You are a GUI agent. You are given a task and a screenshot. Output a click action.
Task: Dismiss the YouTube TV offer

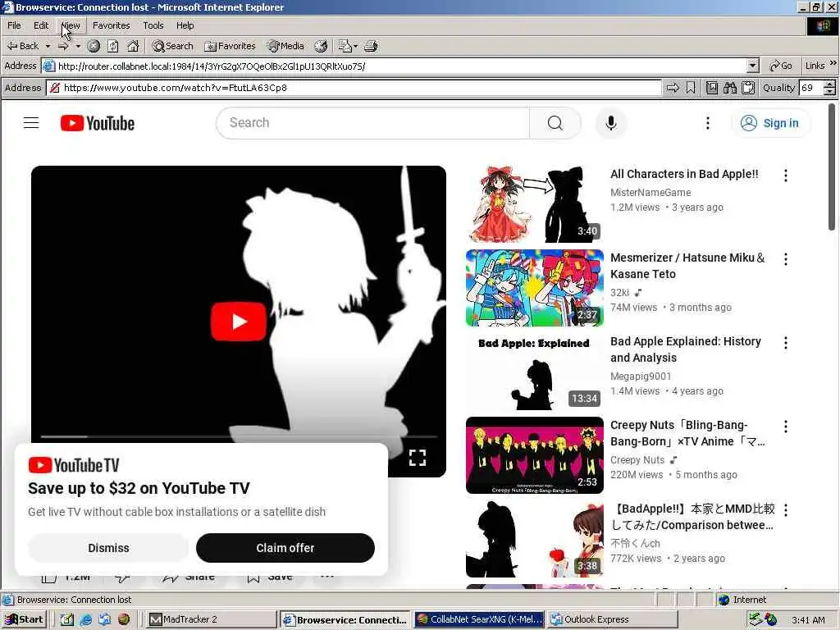point(108,548)
